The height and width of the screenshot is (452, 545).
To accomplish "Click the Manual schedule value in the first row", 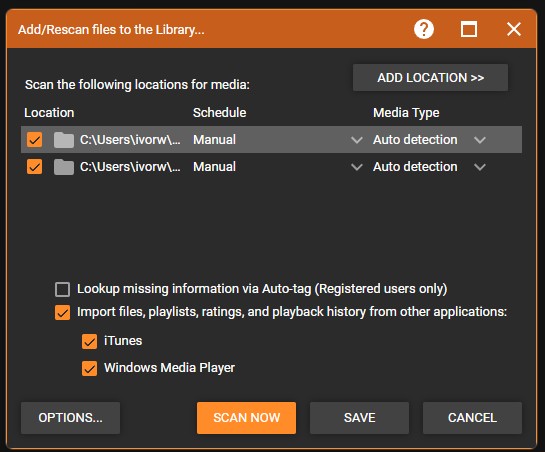I will point(214,140).
